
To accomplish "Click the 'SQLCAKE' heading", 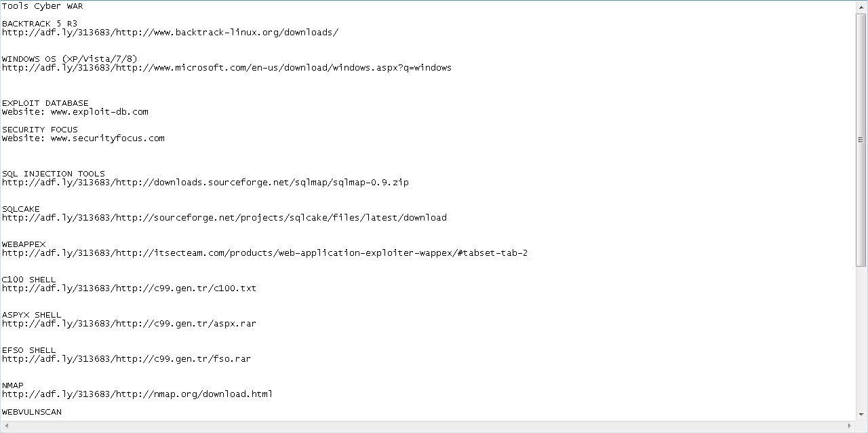I will click(x=21, y=209).
